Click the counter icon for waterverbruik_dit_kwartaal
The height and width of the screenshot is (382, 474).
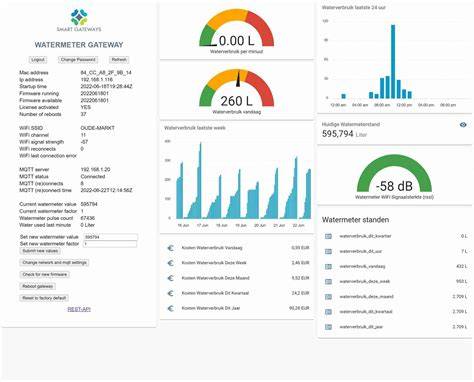[328, 312]
